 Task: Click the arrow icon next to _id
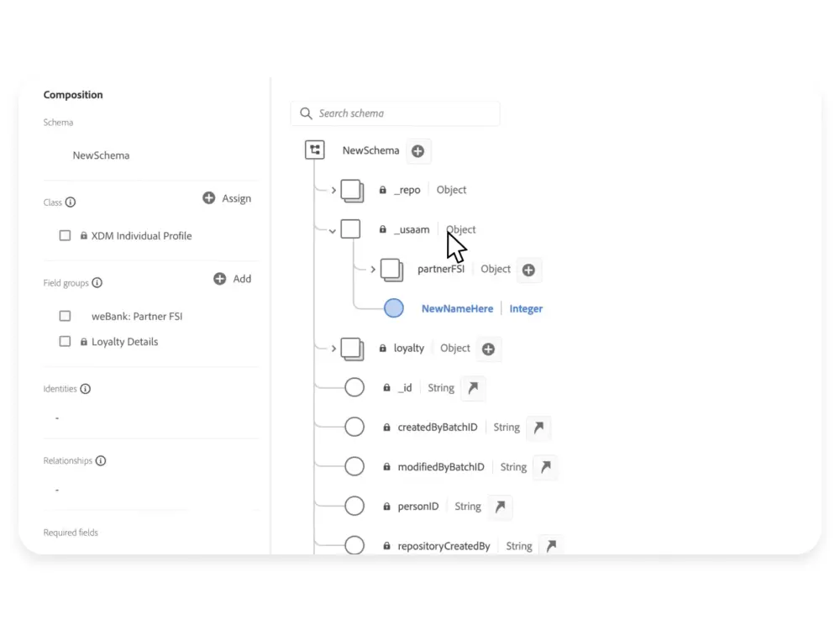pyautogui.click(x=473, y=388)
